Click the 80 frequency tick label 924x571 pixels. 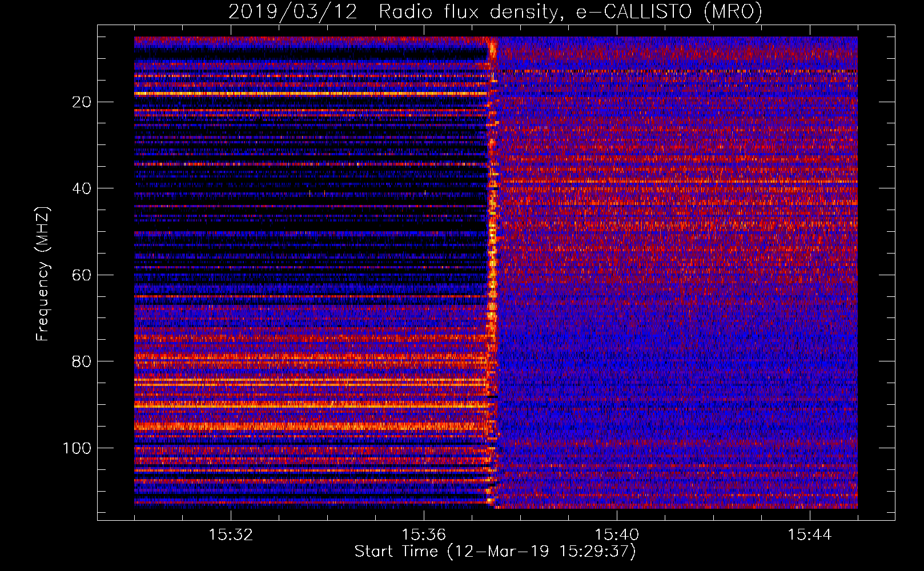point(82,361)
